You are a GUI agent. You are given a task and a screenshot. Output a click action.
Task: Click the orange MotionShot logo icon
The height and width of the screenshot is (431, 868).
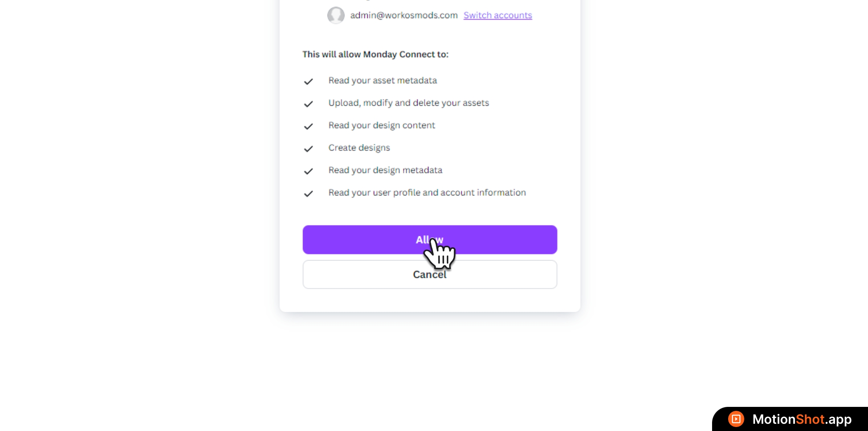736,419
